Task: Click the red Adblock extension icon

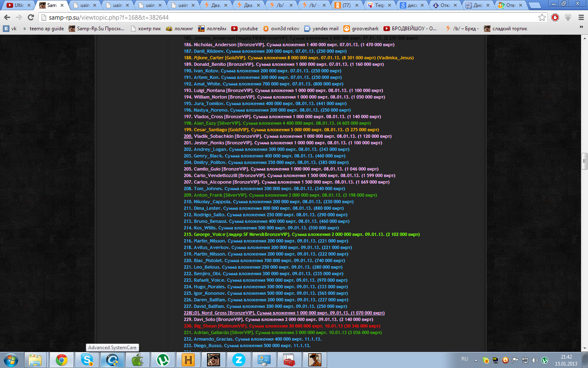Action: click(x=555, y=17)
